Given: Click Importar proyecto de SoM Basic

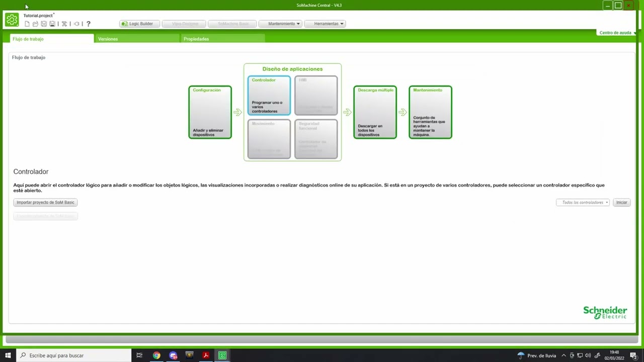Looking at the screenshot, I should pyautogui.click(x=45, y=202).
